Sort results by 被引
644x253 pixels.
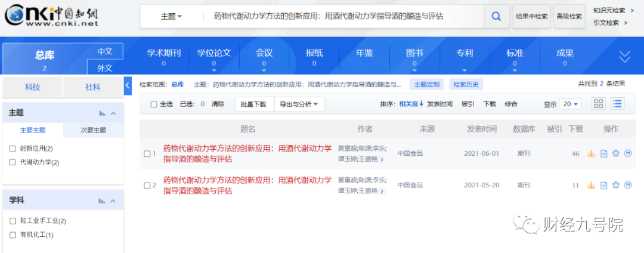[x=468, y=104]
